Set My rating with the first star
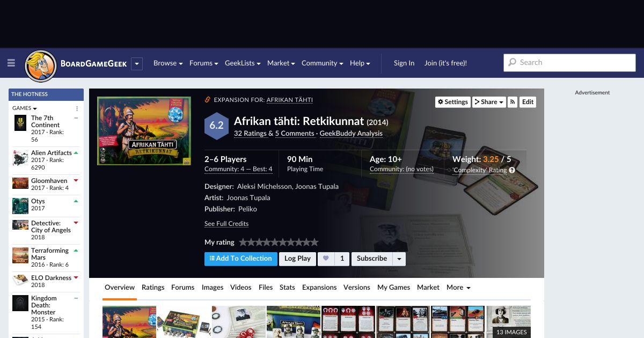This screenshot has height=338, width=644. 243,243
